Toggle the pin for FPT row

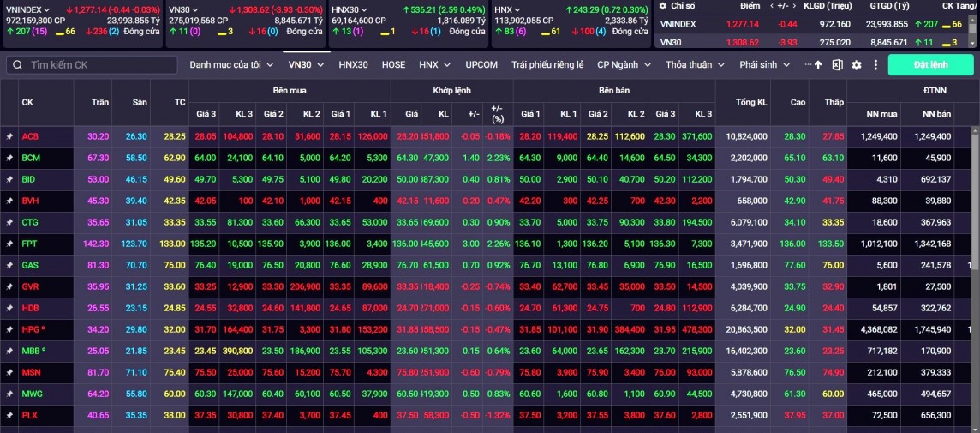[9, 244]
